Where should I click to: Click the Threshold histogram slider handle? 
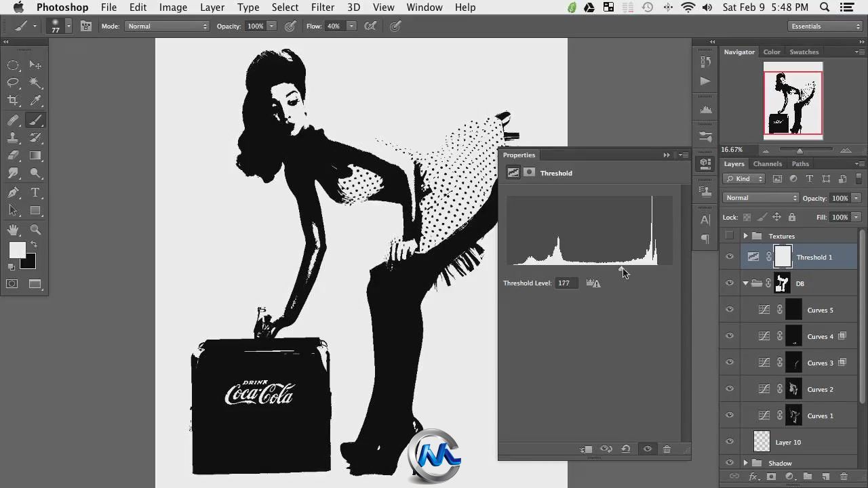coord(622,268)
